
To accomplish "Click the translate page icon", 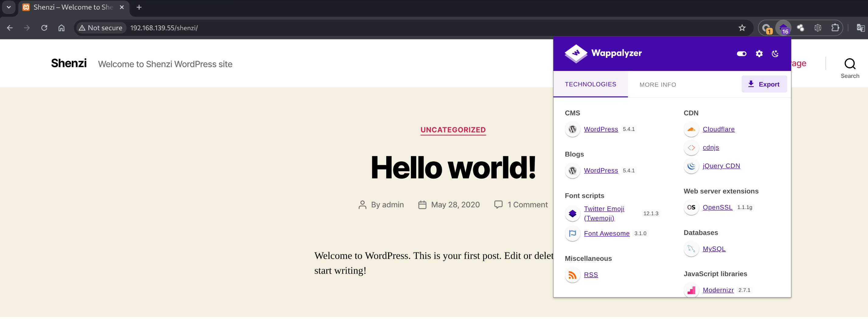I will point(860,28).
